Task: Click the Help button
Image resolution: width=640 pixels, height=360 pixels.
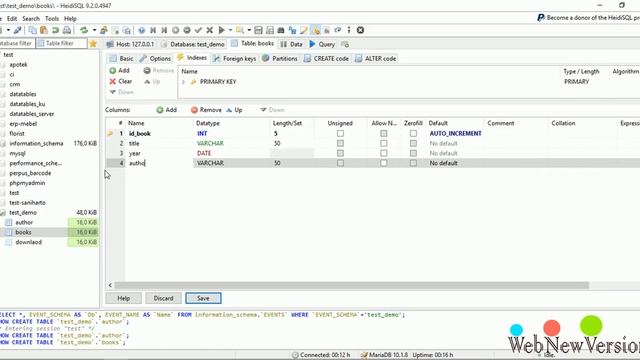Action: tap(124, 298)
